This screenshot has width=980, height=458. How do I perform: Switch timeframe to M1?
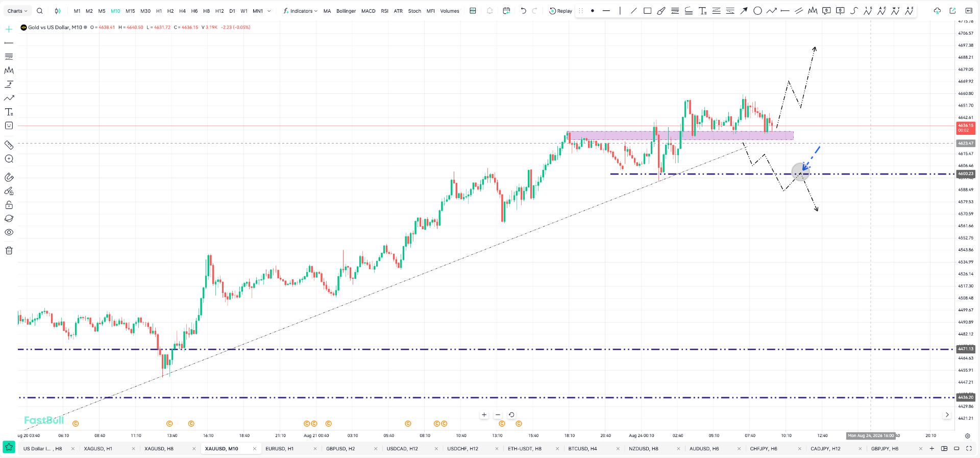77,11
